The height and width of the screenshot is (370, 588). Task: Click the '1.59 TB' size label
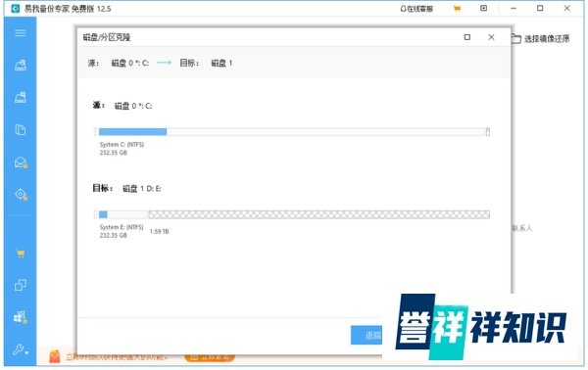tap(160, 232)
